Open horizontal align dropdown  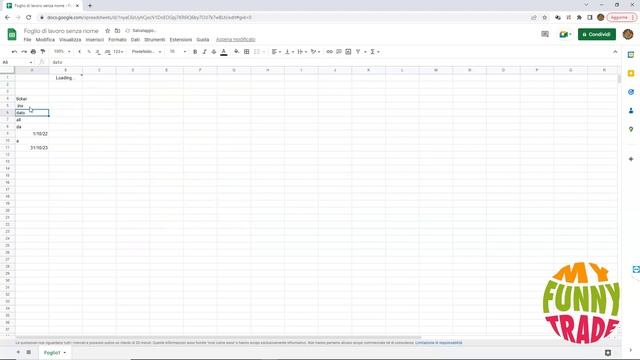(276, 52)
